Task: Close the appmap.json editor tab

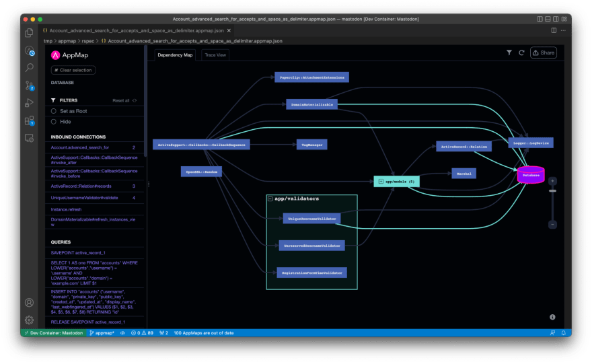Action: 229,30
